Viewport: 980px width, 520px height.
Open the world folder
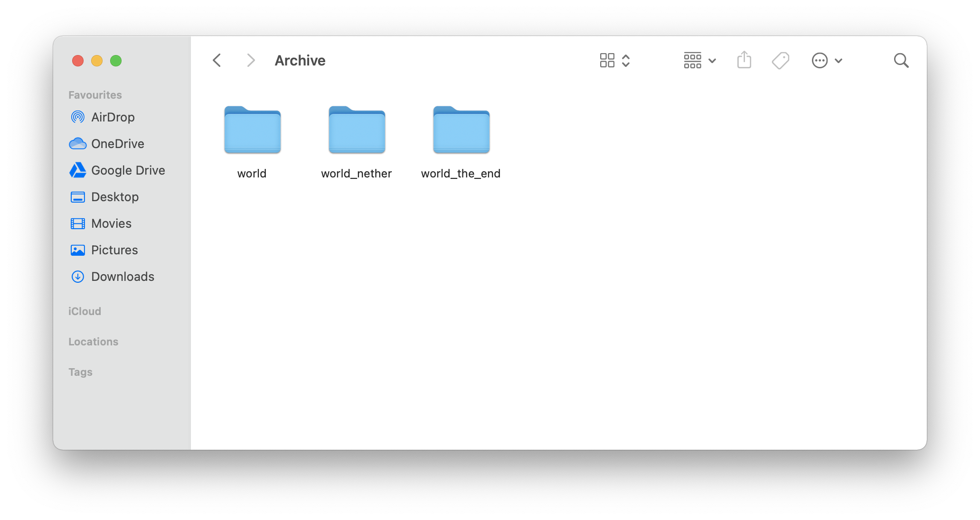pyautogui.click(x=253, y=130)
